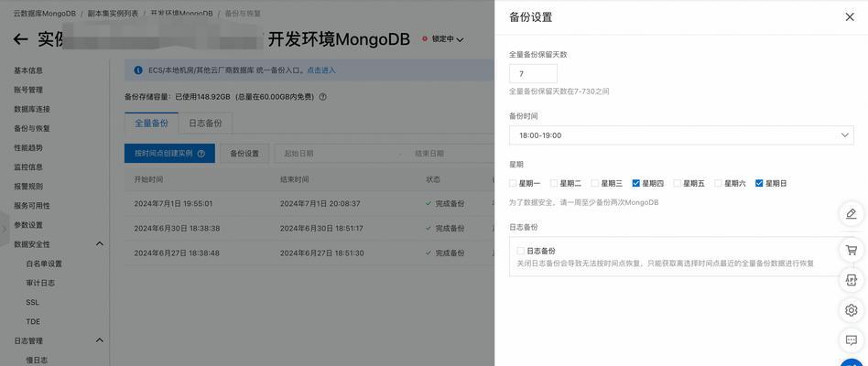
Task: Open 审计日志 under 数据安全性
Action: 40,283
